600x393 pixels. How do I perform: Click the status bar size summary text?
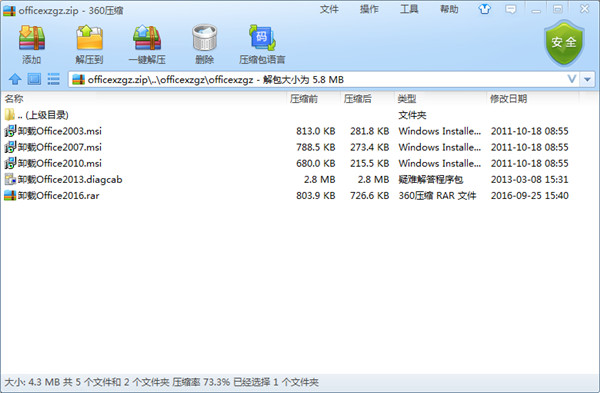(x=161, y=382)
